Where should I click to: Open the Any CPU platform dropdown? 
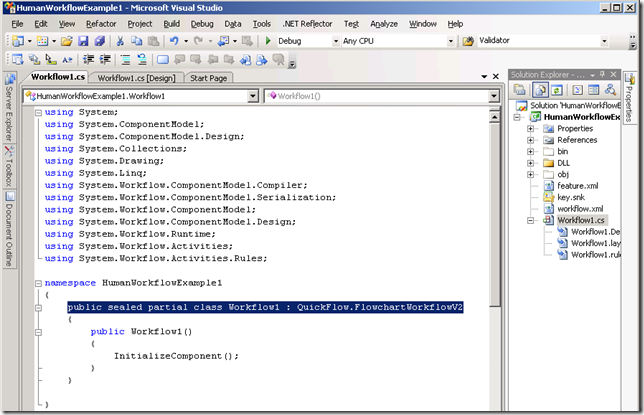pos(451,41)
